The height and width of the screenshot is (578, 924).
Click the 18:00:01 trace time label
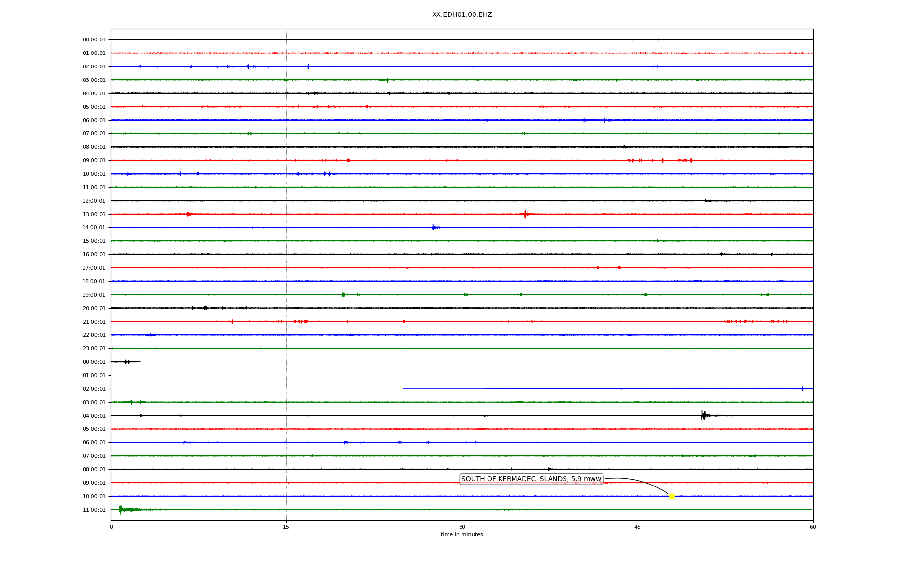click(94, 281)
